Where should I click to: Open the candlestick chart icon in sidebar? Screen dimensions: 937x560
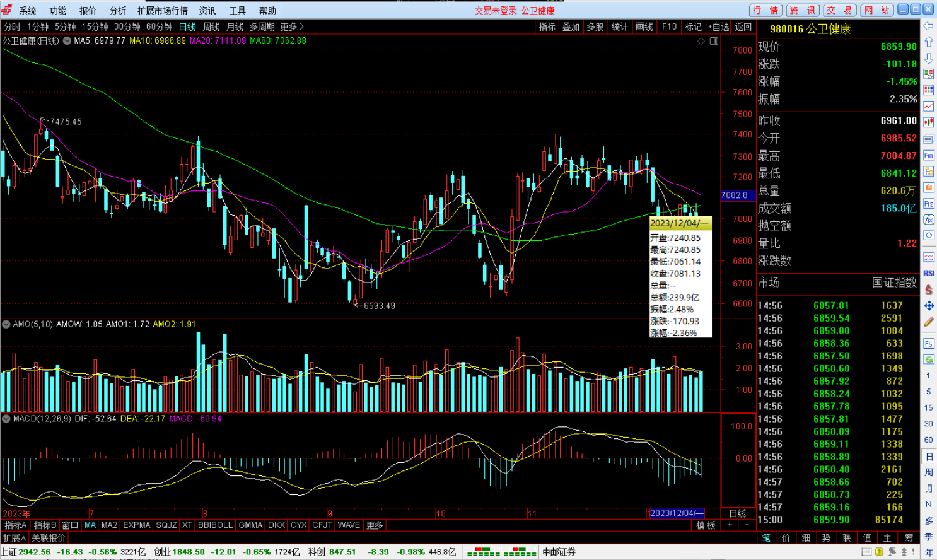(929, 122)
